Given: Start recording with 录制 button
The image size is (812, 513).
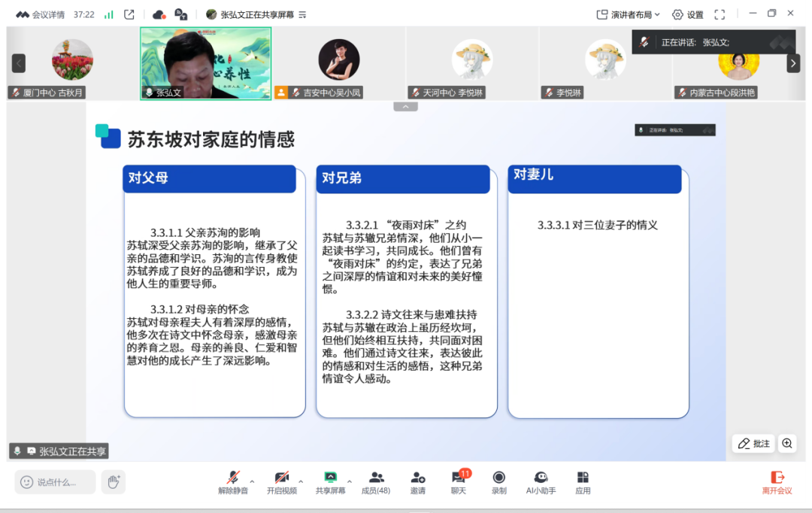Looking at the screenshot, I should tap(498, 481).
